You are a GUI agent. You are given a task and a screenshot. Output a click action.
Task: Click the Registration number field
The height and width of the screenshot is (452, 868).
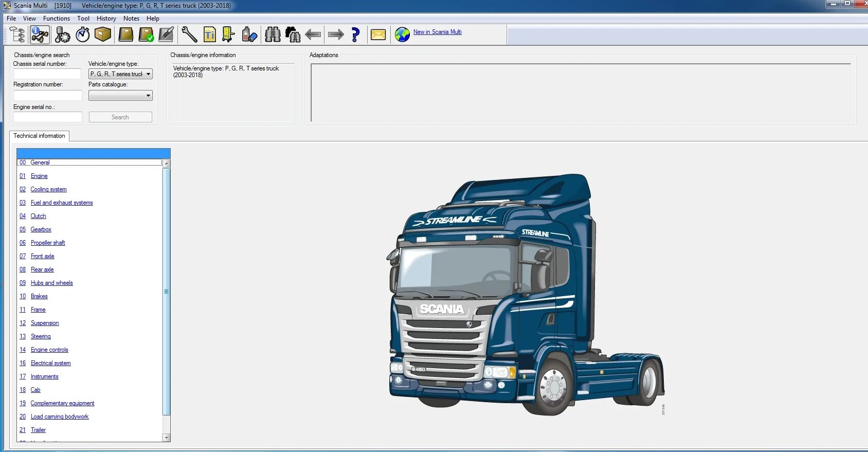47,95
